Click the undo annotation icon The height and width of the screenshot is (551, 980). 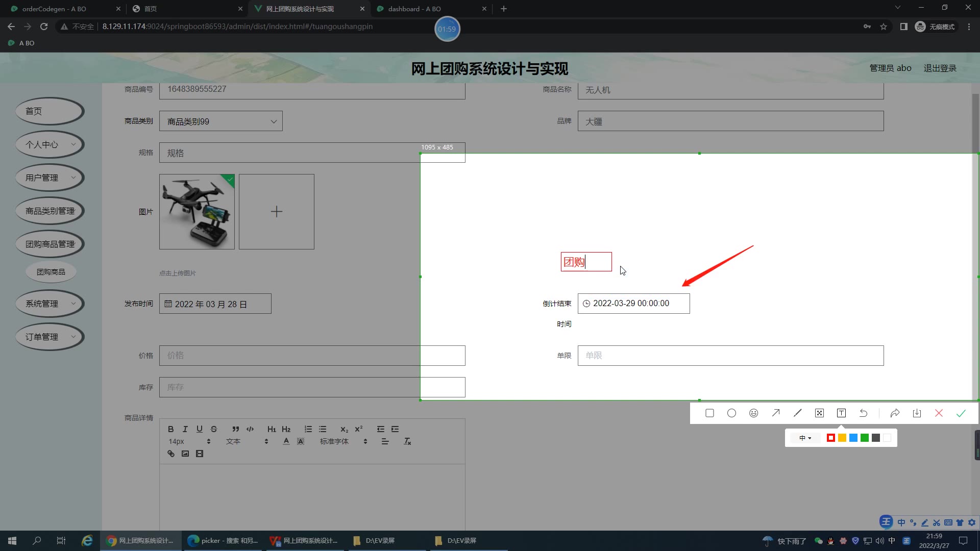[x=864, y=413]
